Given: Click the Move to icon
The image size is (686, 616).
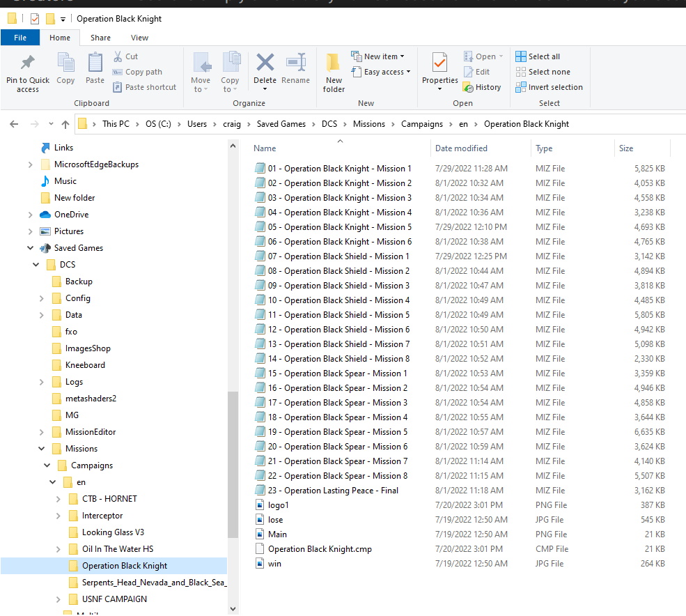Looking at the screenshot, I should pyautogui.click(x=202, y=62).
